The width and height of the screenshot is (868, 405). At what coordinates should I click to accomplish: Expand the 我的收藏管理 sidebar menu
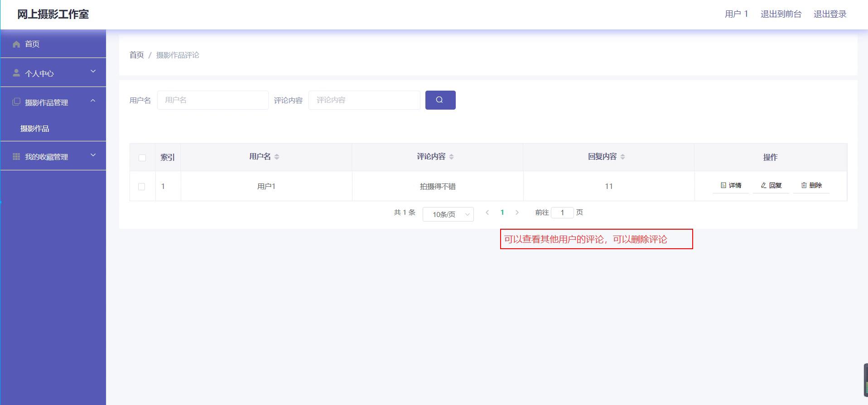pos(53,156)
